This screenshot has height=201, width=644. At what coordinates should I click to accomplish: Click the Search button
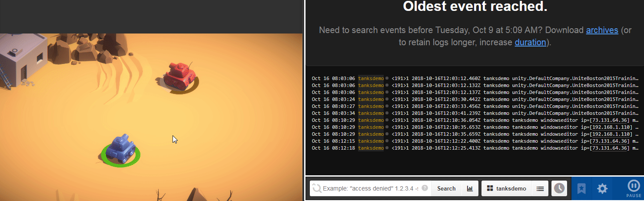[446, 188]
